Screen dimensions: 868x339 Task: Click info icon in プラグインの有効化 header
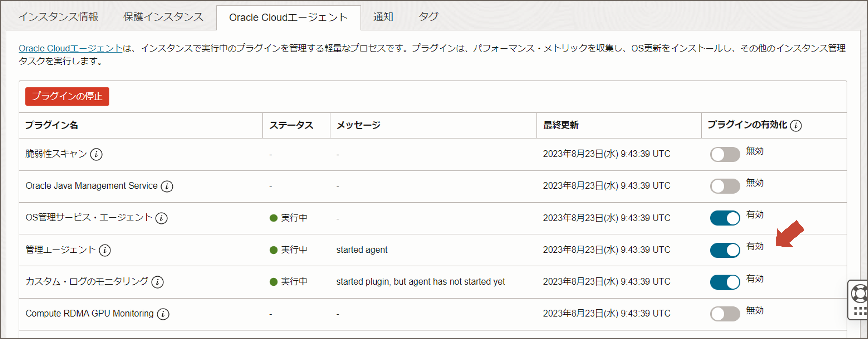click(796, 125)
